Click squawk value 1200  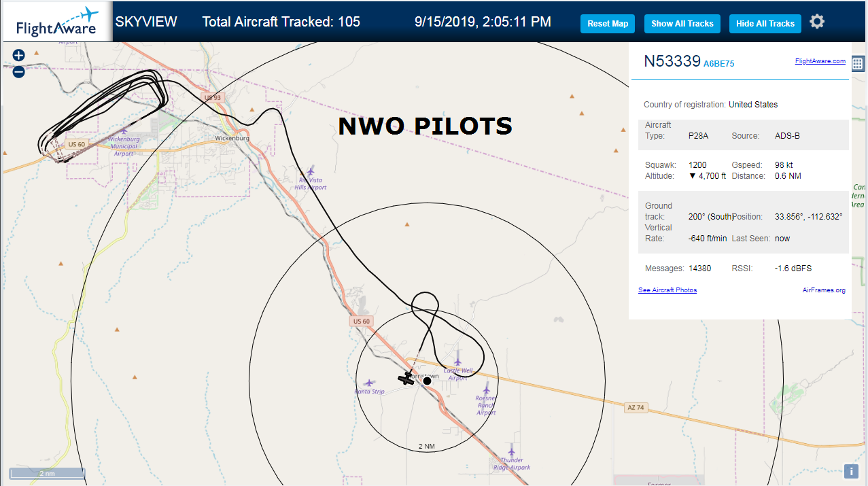[x=697, y=165]
